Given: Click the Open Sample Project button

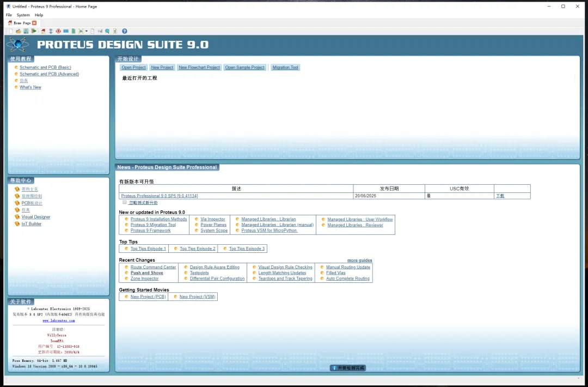Looking at the screenshot, I should click(x=245, y=67).
